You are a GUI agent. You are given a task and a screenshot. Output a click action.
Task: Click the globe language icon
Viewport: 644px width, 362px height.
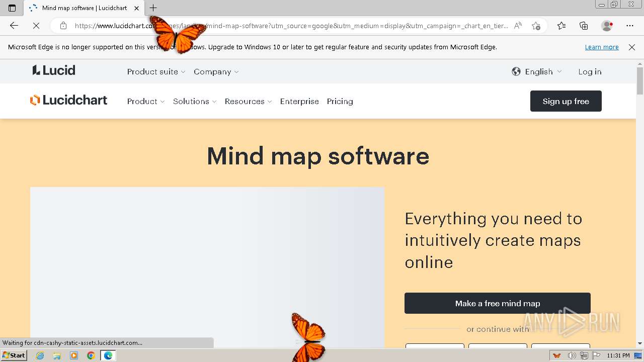coord(516,71)
